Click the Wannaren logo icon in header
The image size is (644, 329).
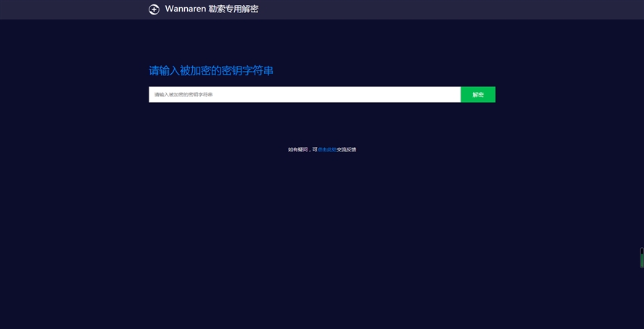point(154,9)
